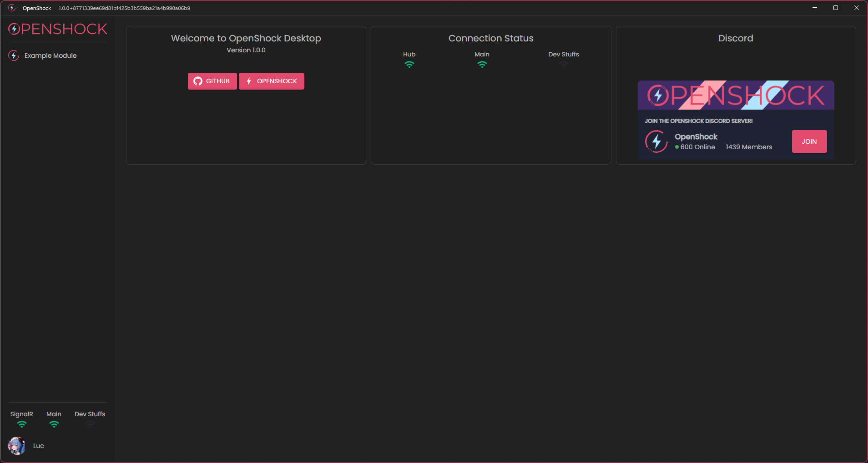Click the SignalR wifi status icon
This screenshot has height=463, width=868.
coord(22,424)
